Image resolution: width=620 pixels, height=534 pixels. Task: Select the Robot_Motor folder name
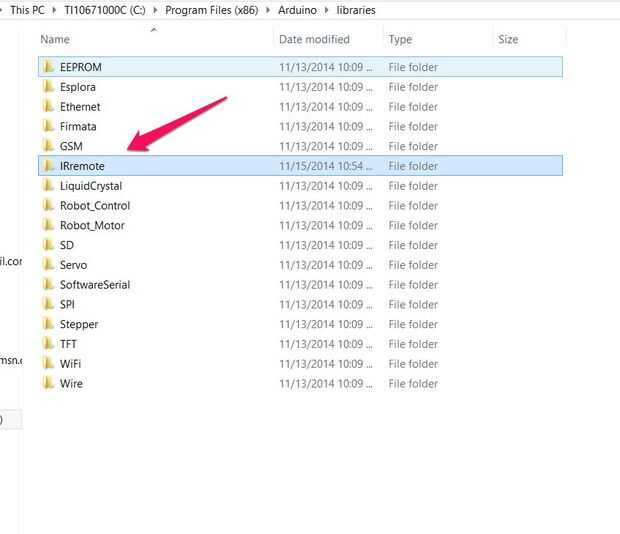[92, 226]
